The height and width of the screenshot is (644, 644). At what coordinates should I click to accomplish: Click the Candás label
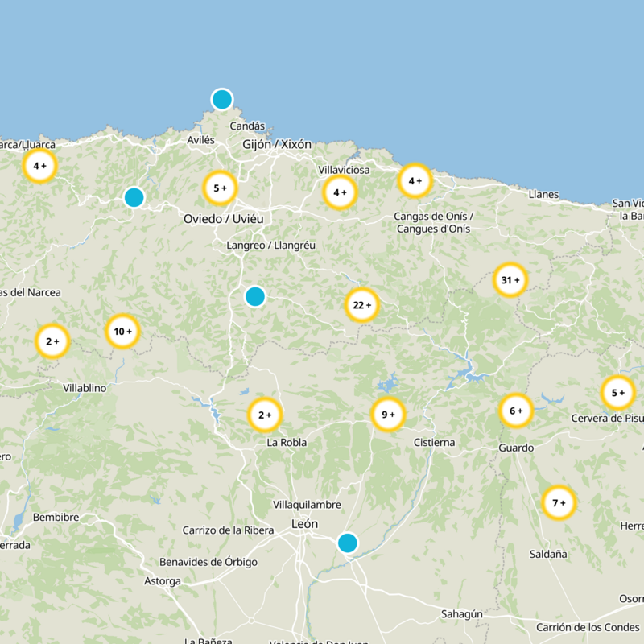(247, 126)
